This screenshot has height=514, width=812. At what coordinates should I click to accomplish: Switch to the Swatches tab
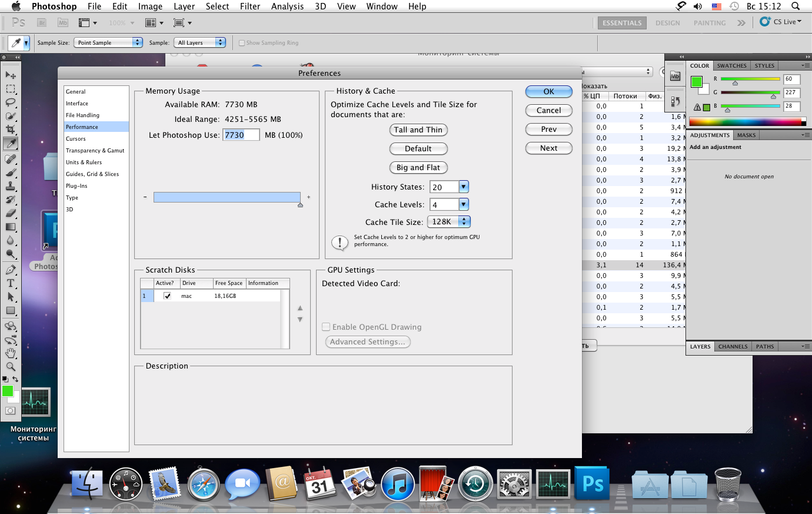731,66
